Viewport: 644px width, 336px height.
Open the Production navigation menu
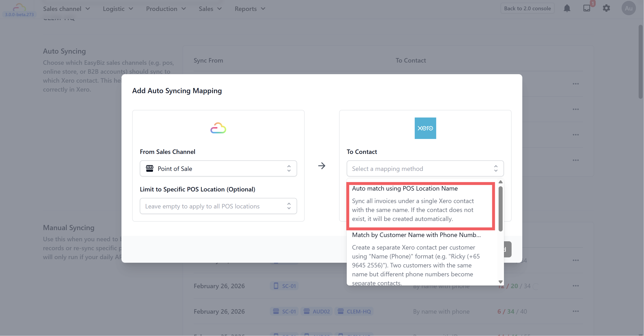[x=166, y=9]
